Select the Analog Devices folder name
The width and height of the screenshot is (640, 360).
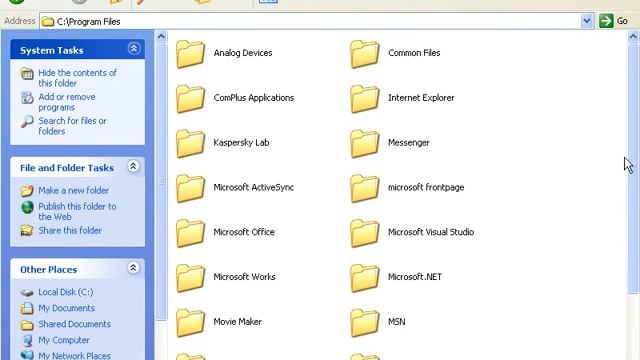[x=243, y=53]
